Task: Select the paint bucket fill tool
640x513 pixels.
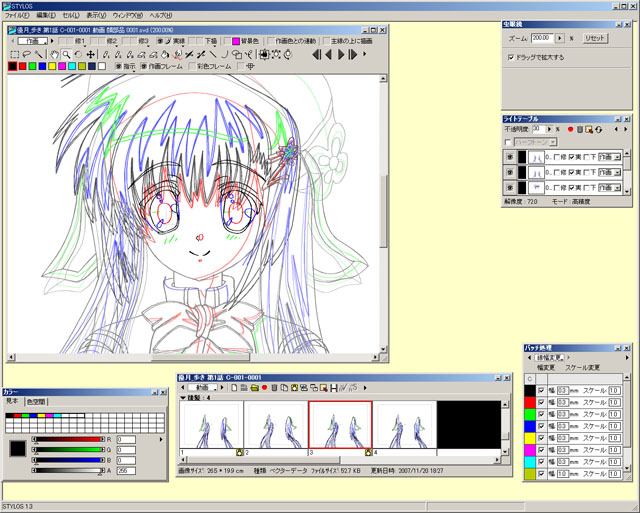Action: [165, 55]
